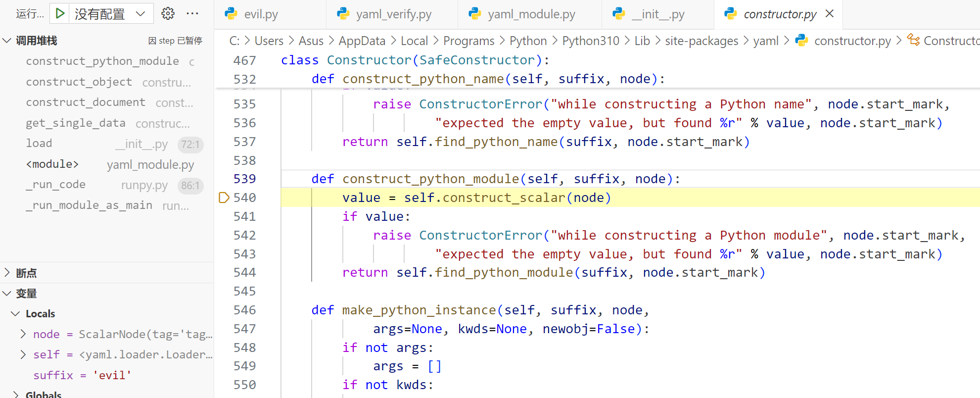The image size is (980, 398).
Task: Collapse the 变量 variables section
Action: click(7, 294)
